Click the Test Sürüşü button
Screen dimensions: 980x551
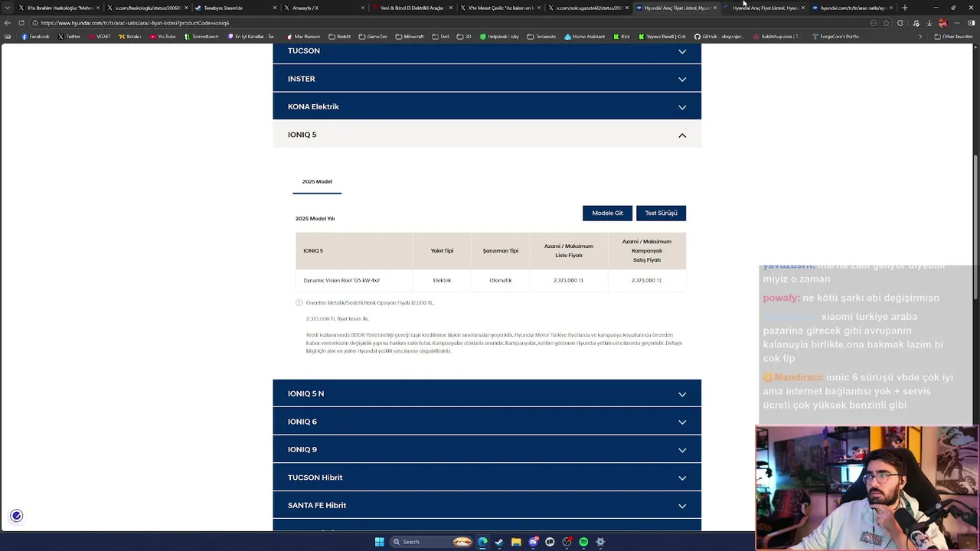[x=661, y=213]
